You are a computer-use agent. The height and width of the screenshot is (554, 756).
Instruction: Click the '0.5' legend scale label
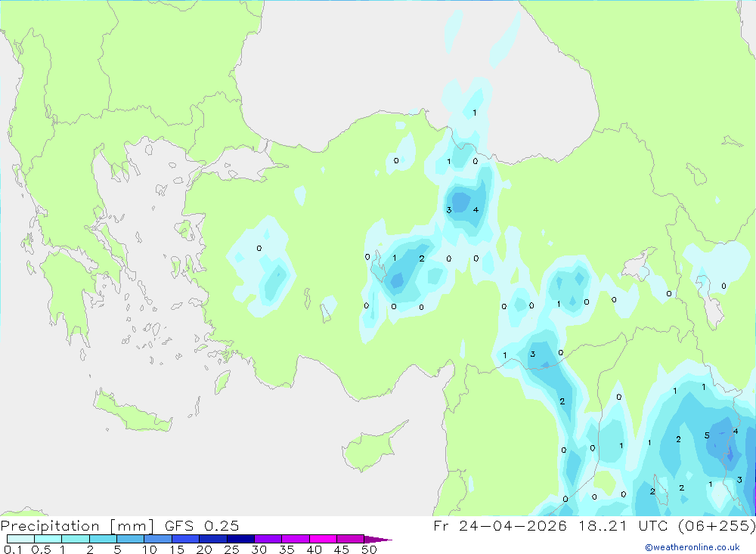pos(41,549)
